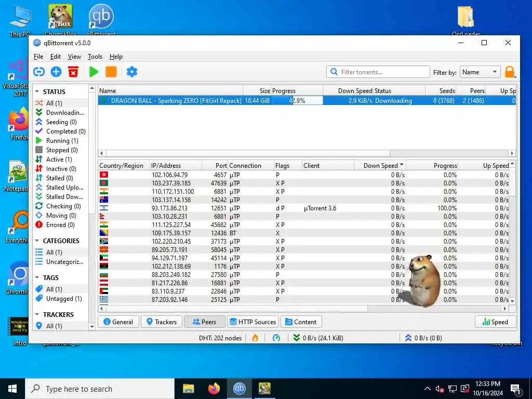
Task: Select the Running (1) filter
Action: tap(60, 141)
